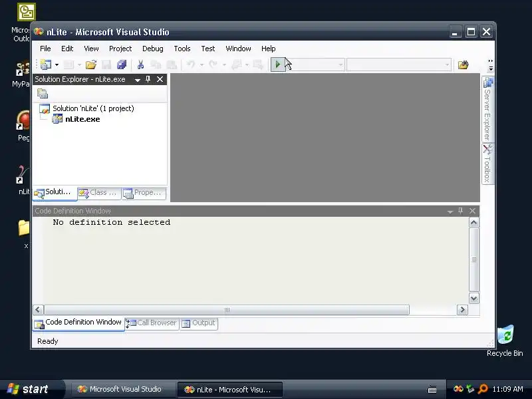The height and width of the screenshot is (399, 532).
Task: Click the Open File folder icon
Action: [x=91, y=65]
